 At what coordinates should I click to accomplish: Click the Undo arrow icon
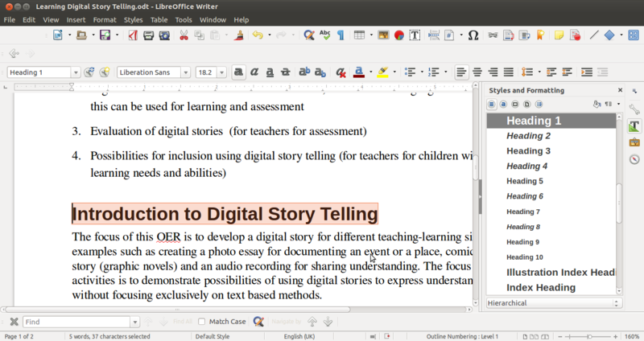click(258, 35)
